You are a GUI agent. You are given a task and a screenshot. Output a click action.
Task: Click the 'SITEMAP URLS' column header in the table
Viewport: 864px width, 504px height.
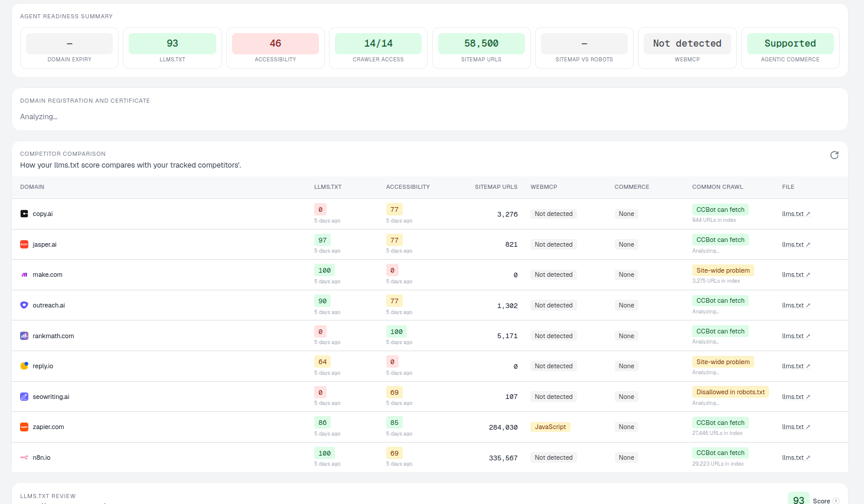tap(496, 187)
